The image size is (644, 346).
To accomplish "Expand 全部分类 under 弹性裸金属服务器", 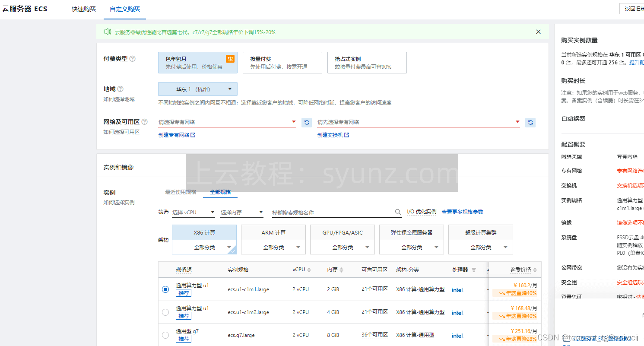I will point(412,247).
